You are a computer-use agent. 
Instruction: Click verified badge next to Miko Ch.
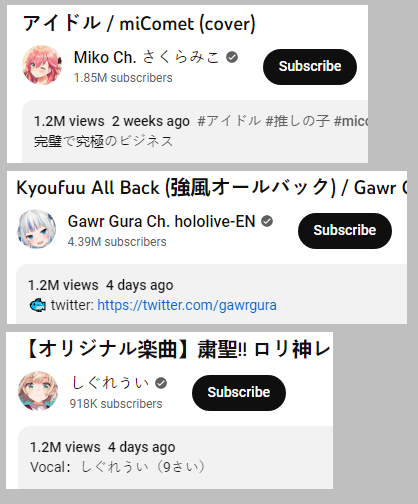point(232,57)
